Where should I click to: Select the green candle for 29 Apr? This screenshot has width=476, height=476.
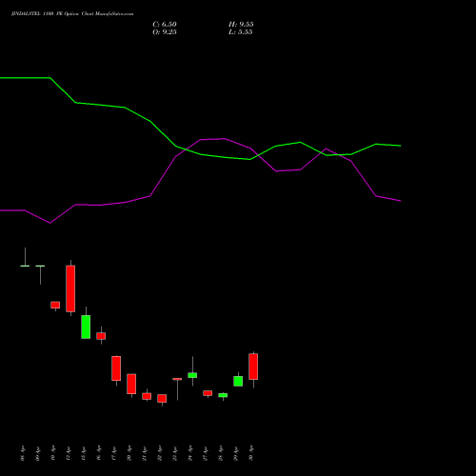tap(238, 381)
